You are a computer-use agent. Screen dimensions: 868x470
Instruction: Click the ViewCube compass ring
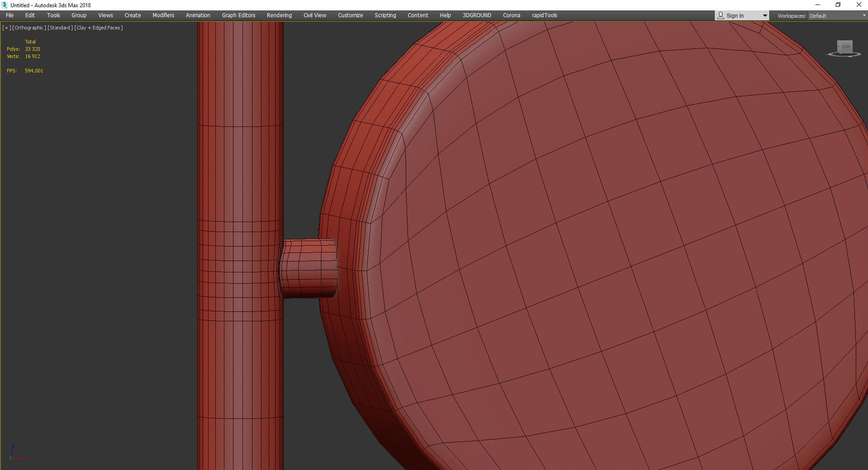point(844,55)
